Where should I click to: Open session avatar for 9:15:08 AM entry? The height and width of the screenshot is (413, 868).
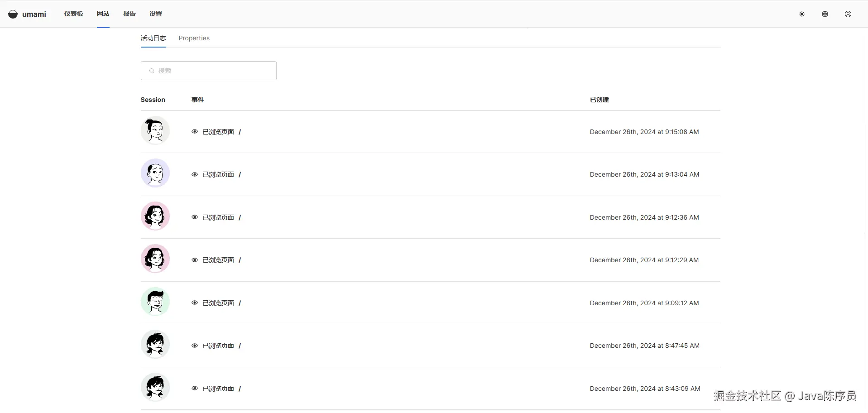click(155, 130)
